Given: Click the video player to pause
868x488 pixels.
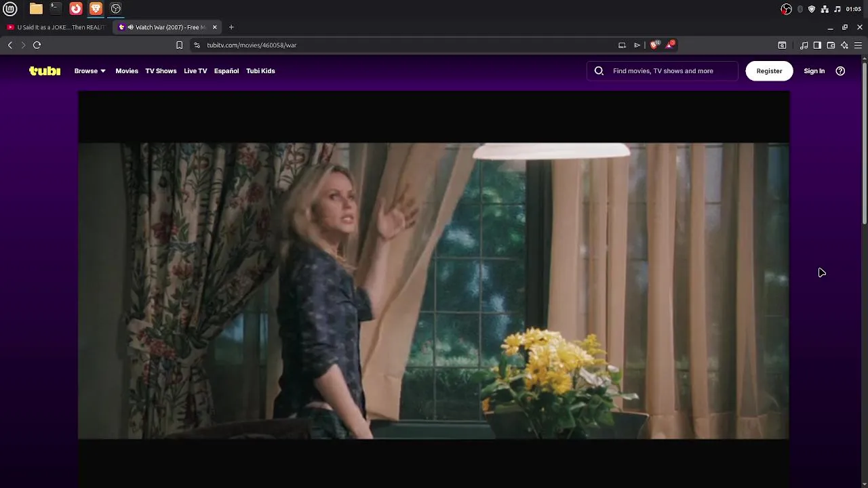Looking at the screenshot, I should tap(434, 290).
